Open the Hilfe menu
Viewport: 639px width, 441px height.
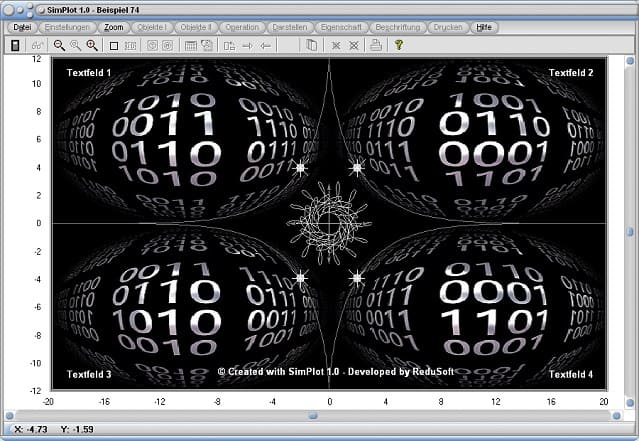[484, 27]
